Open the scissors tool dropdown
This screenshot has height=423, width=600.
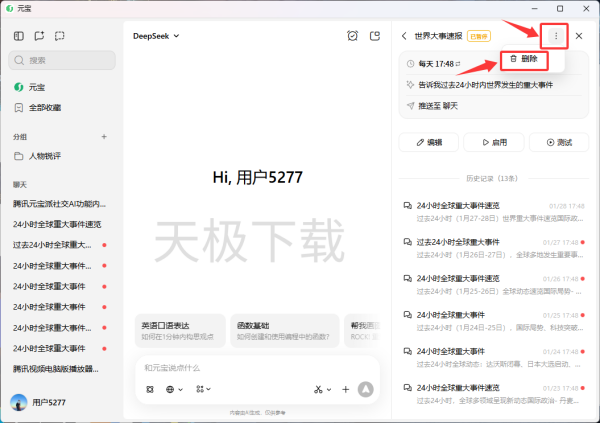coord(322,389)
